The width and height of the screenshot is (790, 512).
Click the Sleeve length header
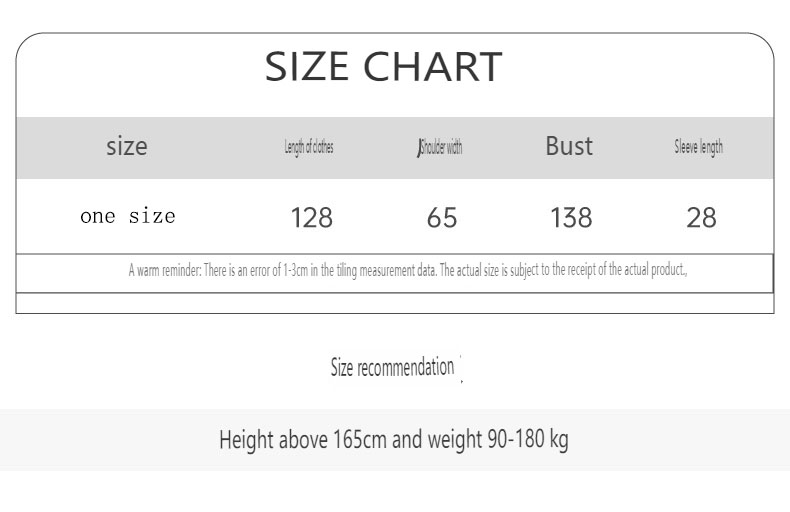[699, 147]
